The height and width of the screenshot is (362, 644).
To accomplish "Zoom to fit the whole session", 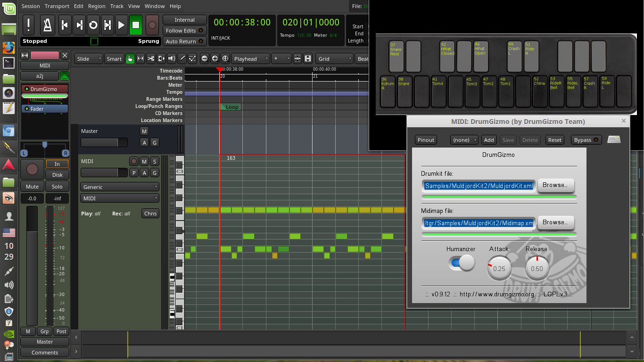I will pos(225,58).
